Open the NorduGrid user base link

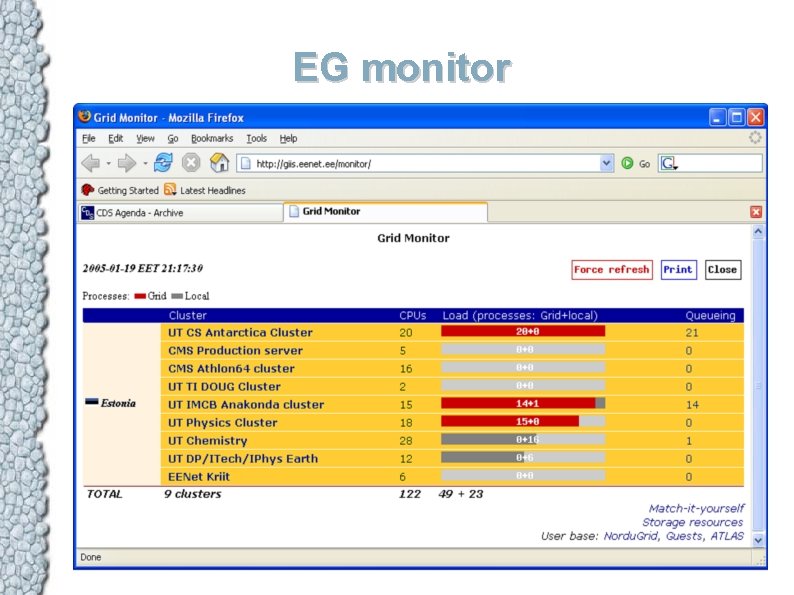click(x=631, y=536)
